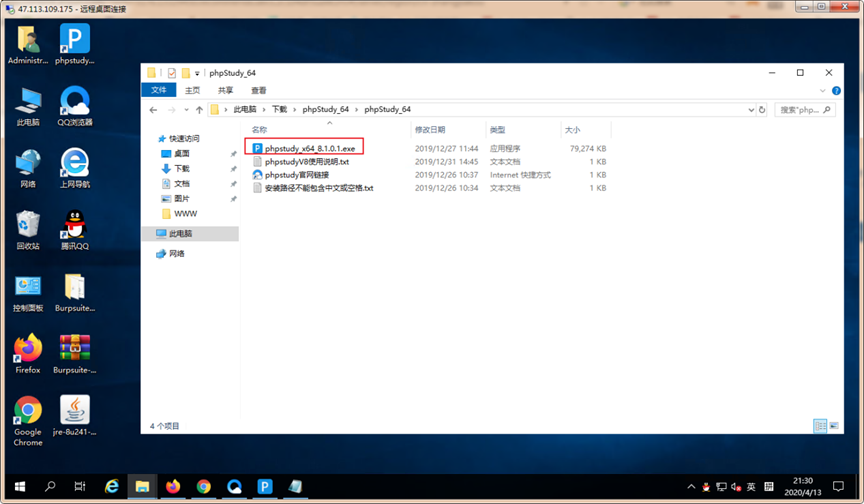Open the 文件 ribbon tab
864x504 pixels.
159,90
